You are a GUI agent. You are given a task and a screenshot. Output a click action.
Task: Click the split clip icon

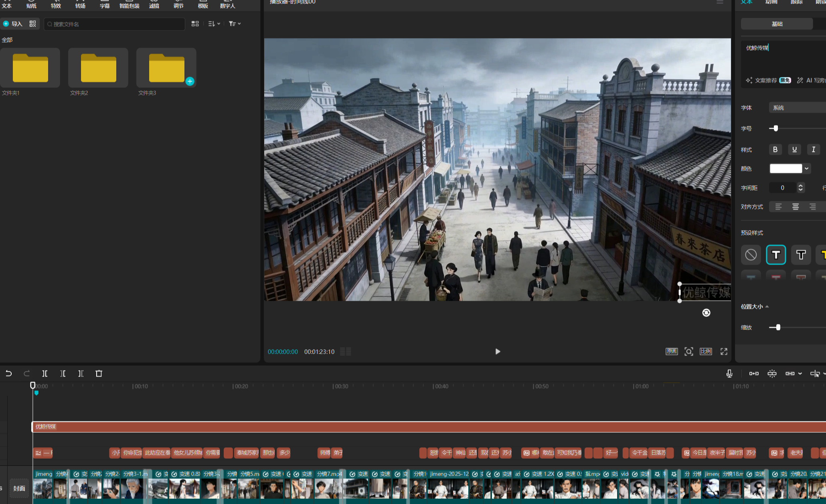point(45,374)
